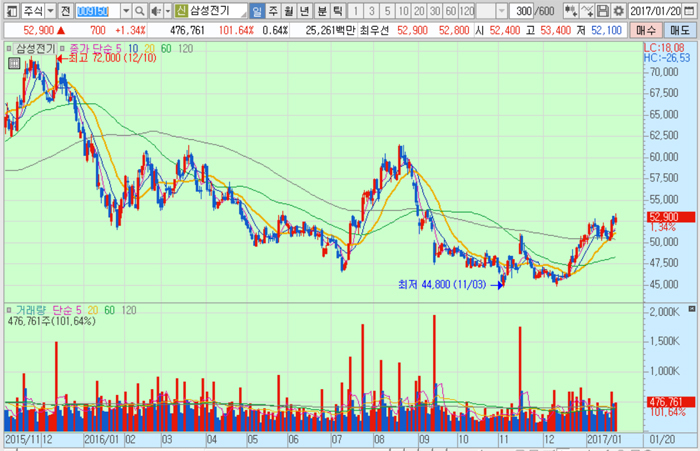Switch to 월 (monthly) chart period
The height and width of the screenshot is (451, 700).
(x=290, y=11)
